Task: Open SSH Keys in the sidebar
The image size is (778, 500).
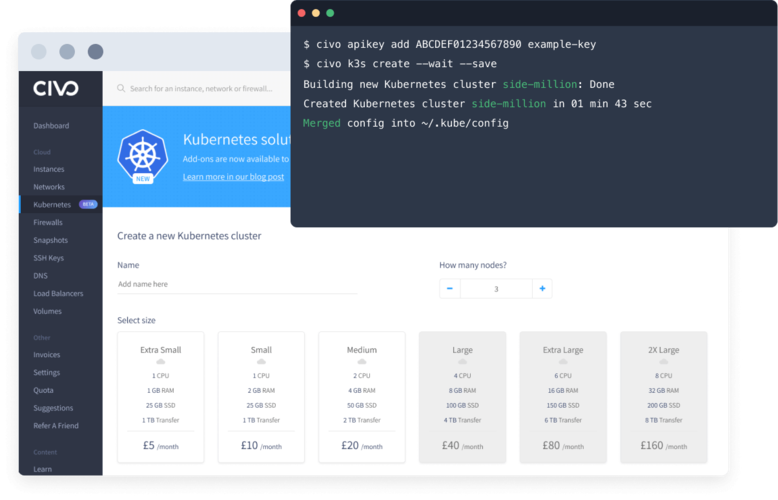Action: pos(49,258)
